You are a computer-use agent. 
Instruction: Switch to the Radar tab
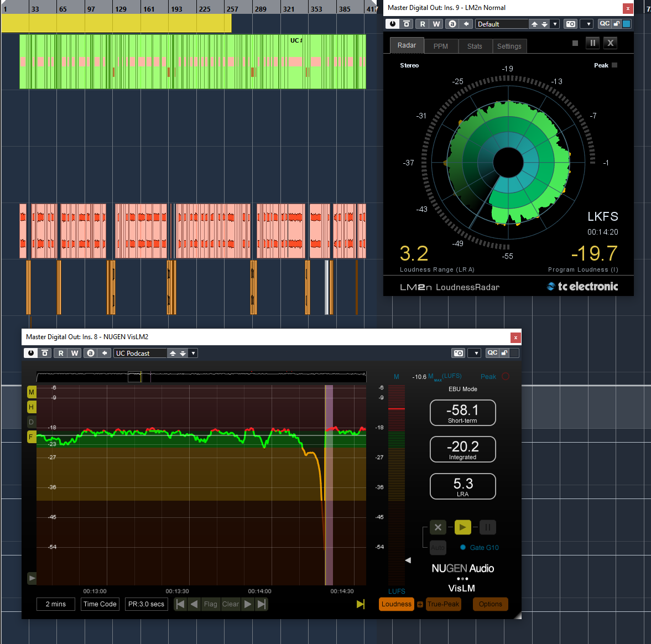[x=407, y=45]
